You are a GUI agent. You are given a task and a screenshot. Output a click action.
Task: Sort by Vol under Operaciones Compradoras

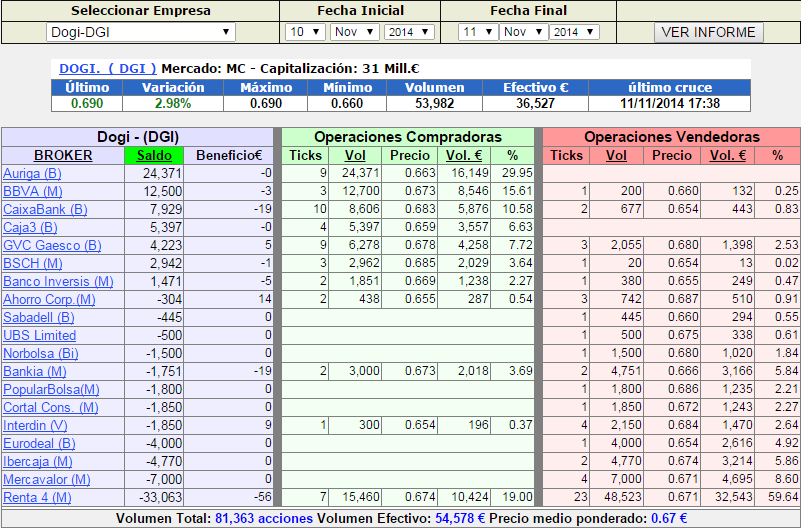point(355,155)
